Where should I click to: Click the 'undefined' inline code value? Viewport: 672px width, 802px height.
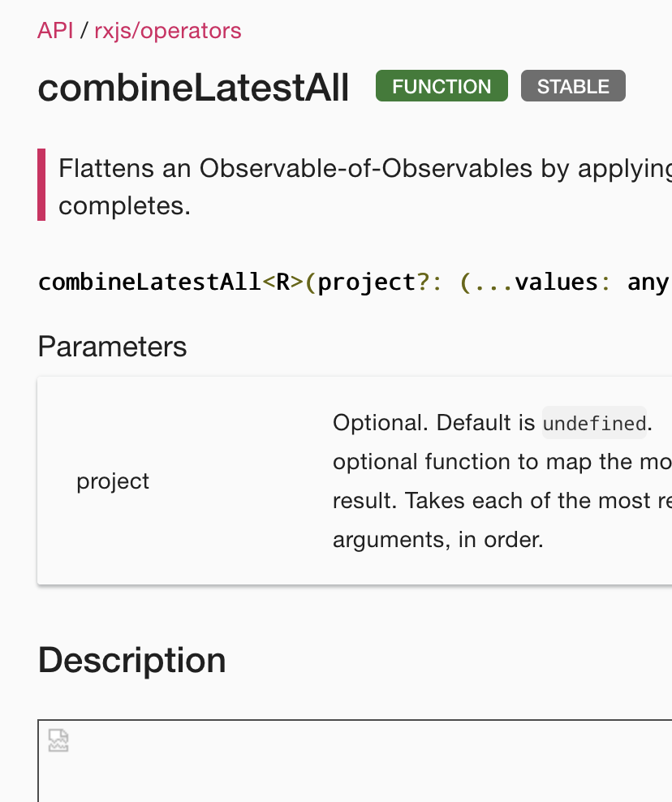[594, 423]
